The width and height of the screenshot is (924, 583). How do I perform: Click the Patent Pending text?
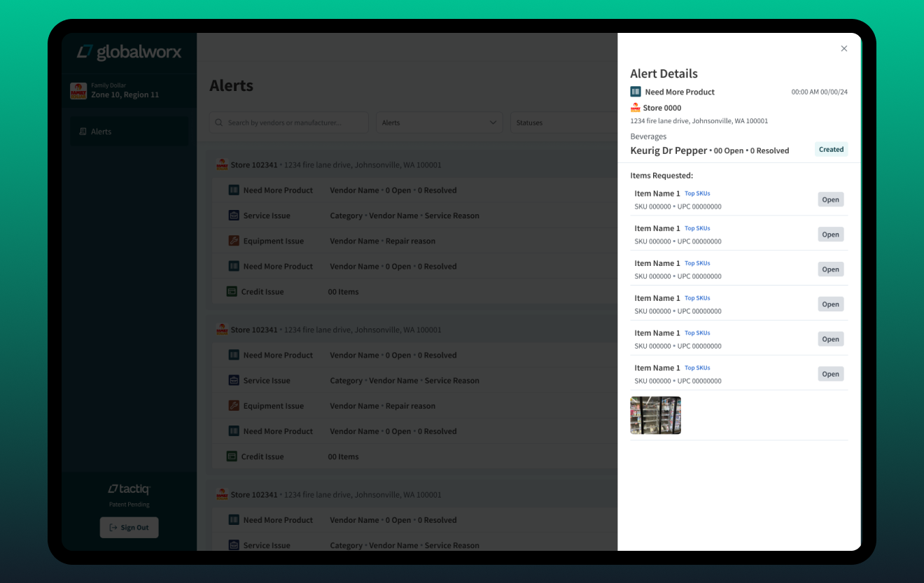tap(129, 505)
